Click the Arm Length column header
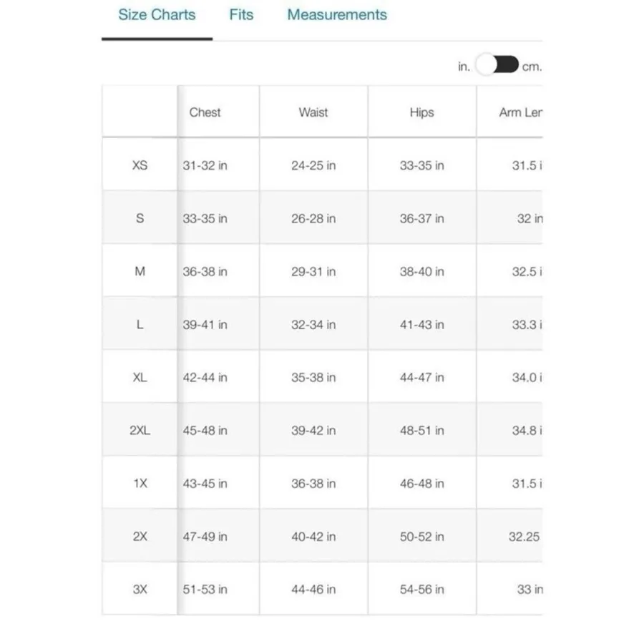Image resolution: width=644 pixels, height=644 pixels. pos(520,112)
